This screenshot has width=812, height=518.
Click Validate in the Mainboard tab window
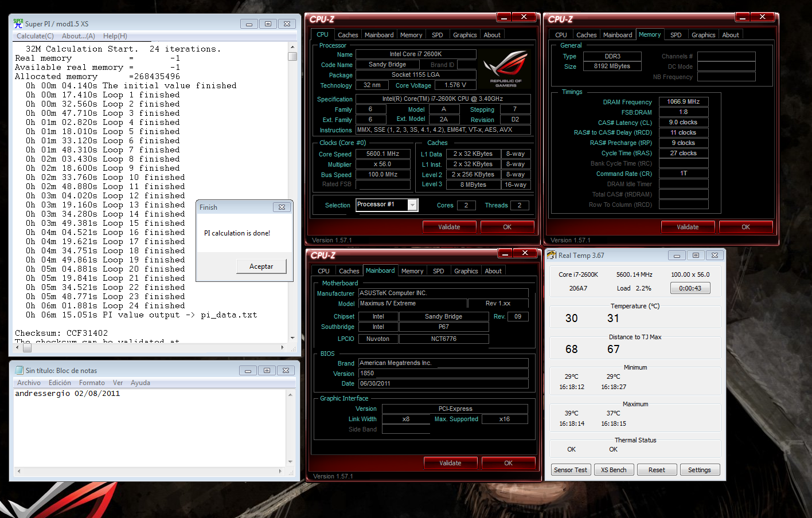coord(450,463)
